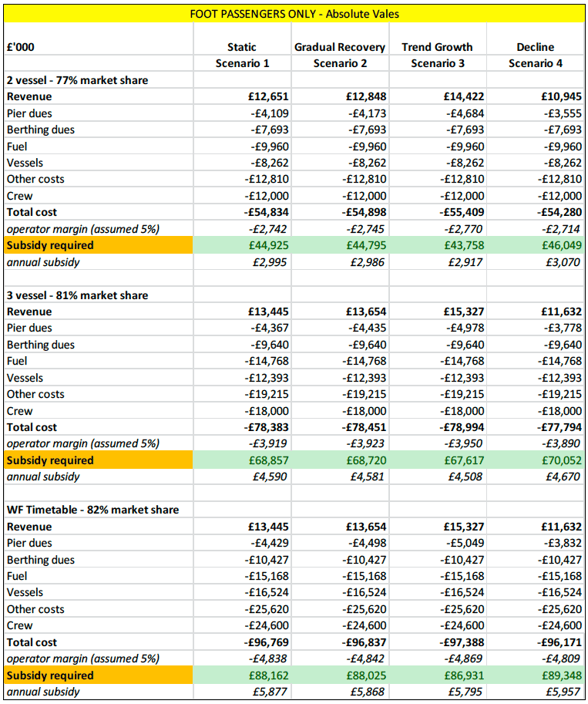This screenshot has width=588, height=704.
Task: Select the 'Gradual Recovery' column header
Action: point(340,47)
